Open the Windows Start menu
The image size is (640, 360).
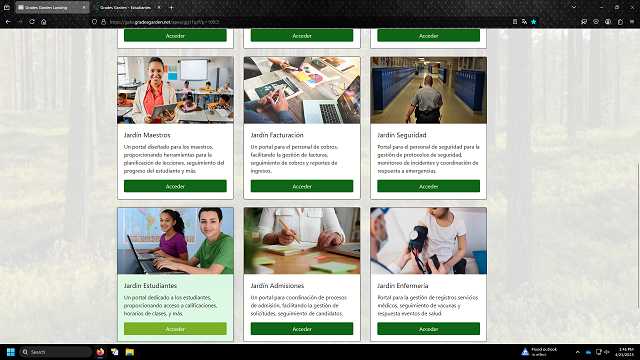pyautogui.click(x=11, y=352)
